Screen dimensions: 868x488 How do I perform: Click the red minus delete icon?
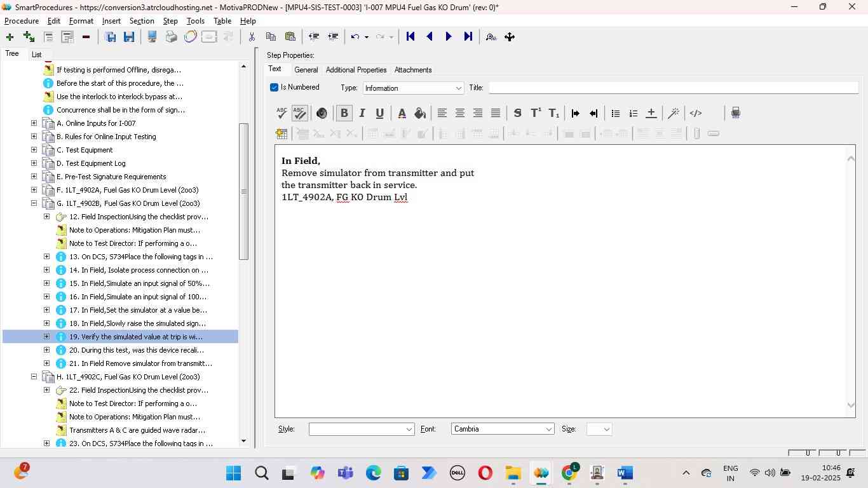(x=86, y=37)
